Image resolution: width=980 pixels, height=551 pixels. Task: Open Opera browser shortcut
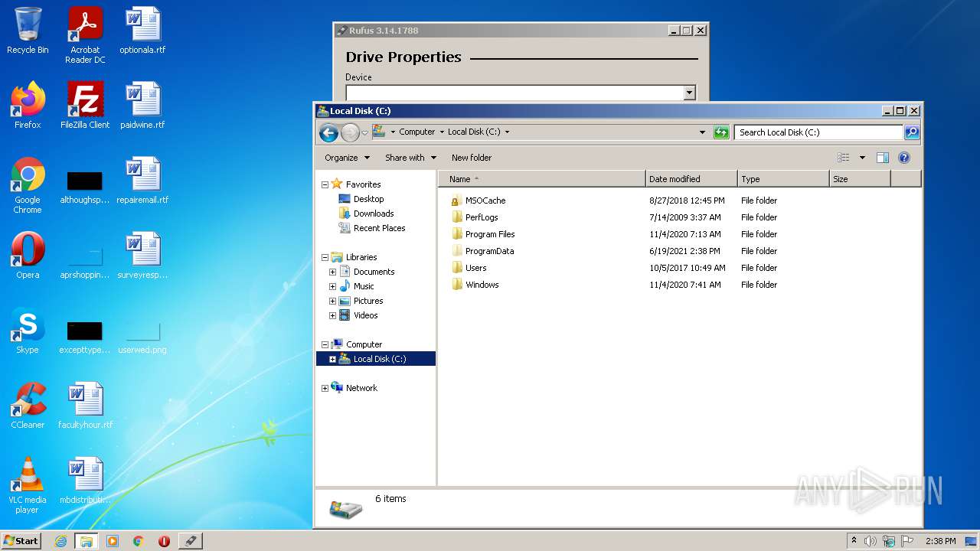[28, 256]
